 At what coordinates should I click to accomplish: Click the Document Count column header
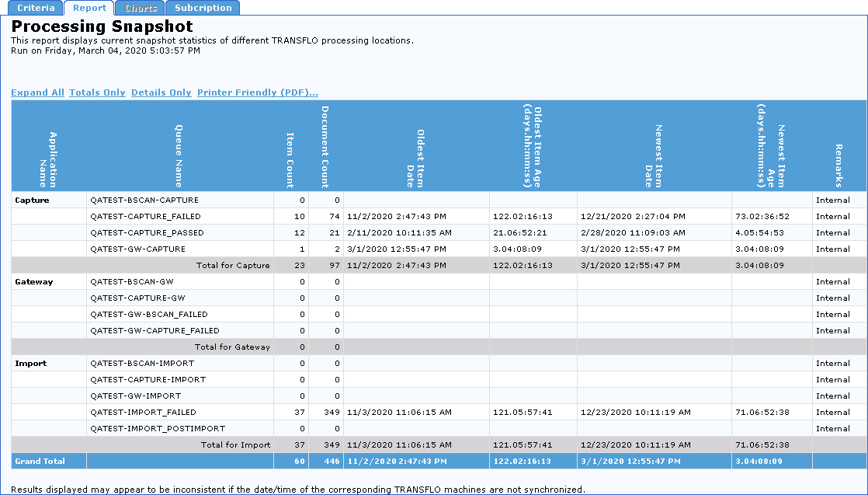[x=325, y=148]
